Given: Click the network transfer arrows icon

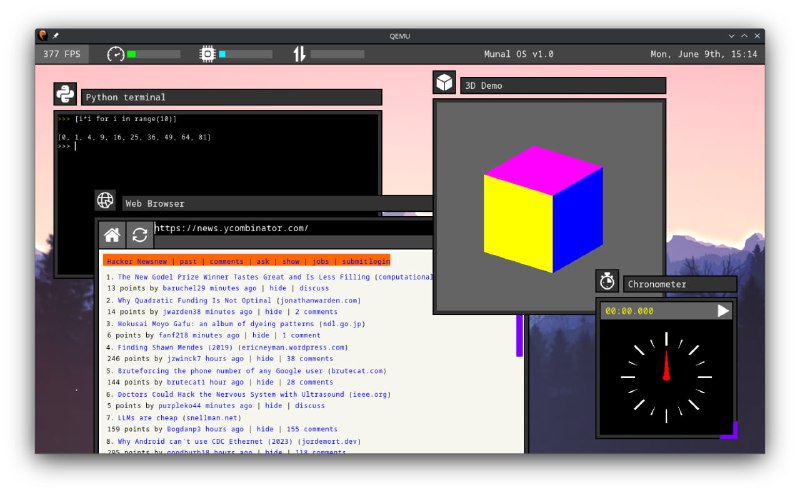Looking at the screenshot, I should (298, 54).
